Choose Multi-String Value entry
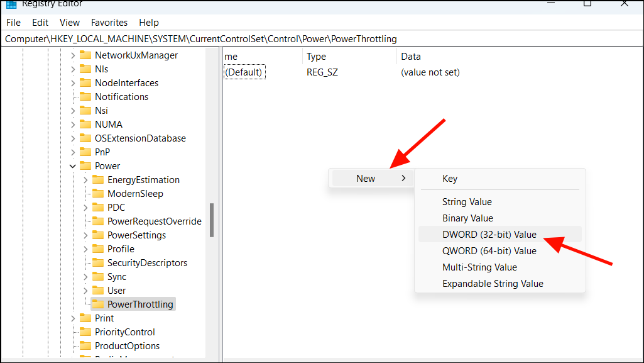Viewport: 644px width, 363px height. pyautogui.click(x=500, y=267)
